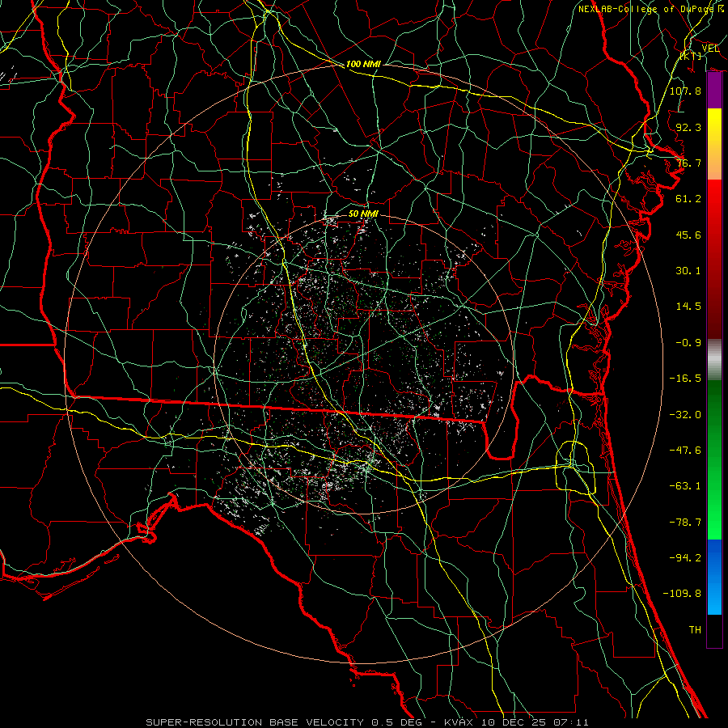Click the -78.7 value on velocity scale
728x728 pixels.
coord(685,523)
